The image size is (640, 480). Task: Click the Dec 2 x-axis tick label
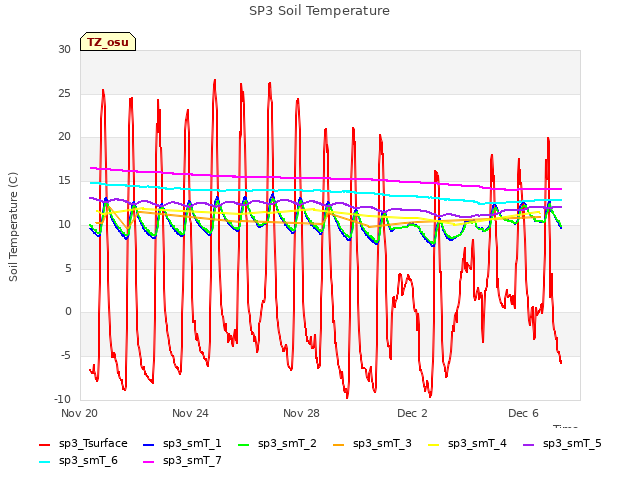click(412, 413)
